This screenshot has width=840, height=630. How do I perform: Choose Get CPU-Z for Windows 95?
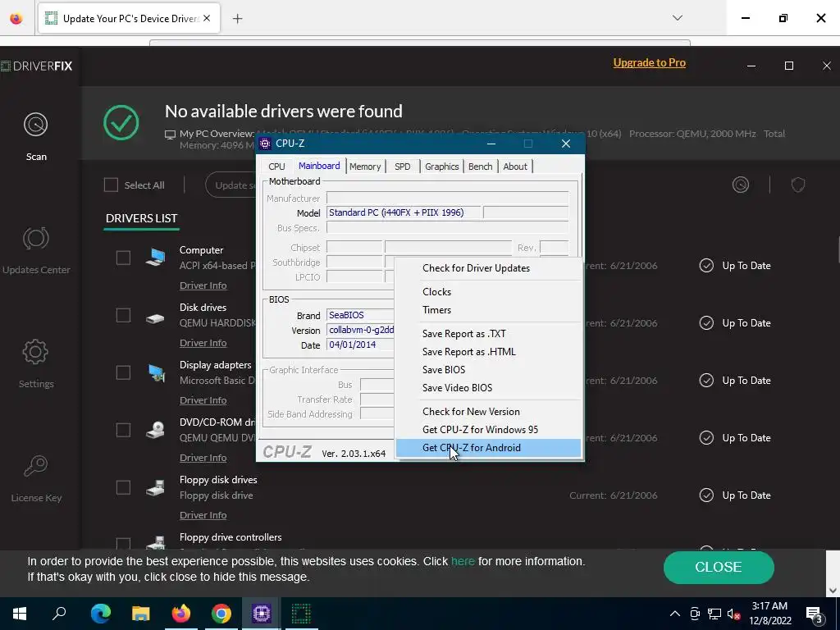(488, 430)
